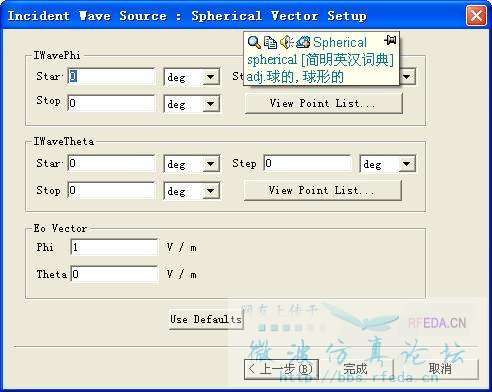492x392 pixels.
Task: Click the 简明英汉词典 dictionary name text
Action: tap(347, 60)
